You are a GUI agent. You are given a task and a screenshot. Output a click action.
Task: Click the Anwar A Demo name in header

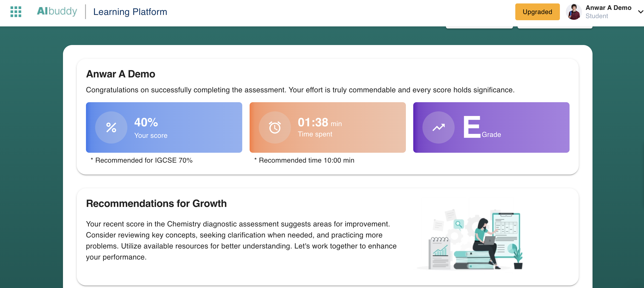(x=608, y=8)
